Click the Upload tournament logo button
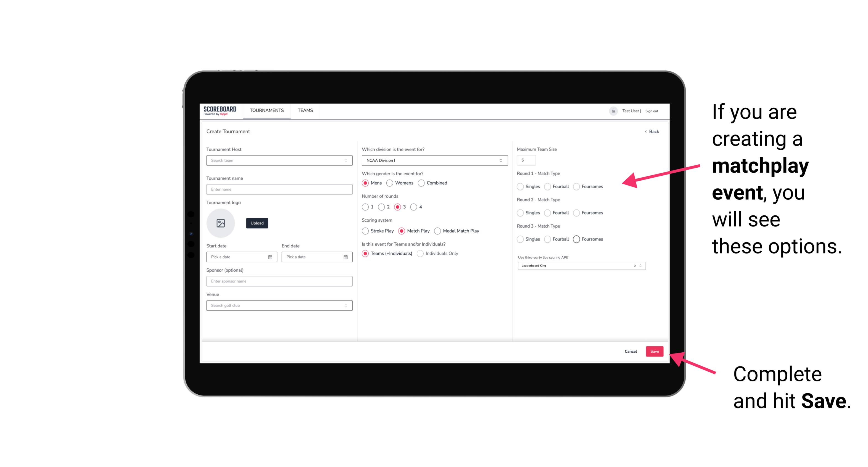The width and height of the screenshot is (868, 467). (257, 223)
